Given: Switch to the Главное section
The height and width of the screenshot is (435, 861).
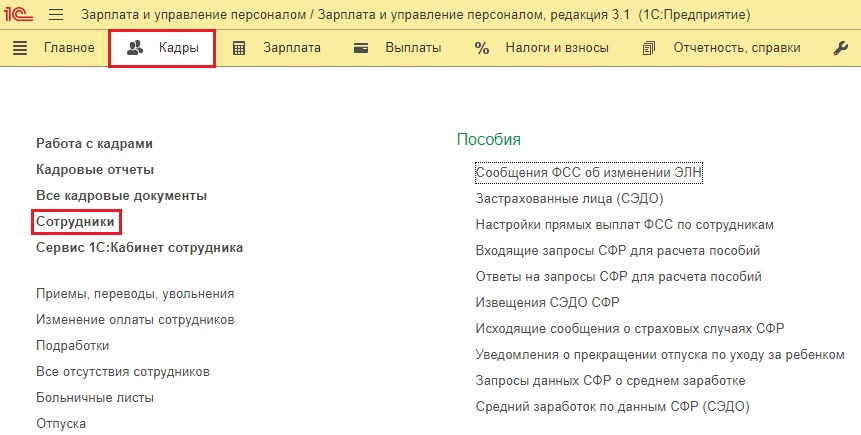Looking at the screenshot, I should tap(69, 48).
